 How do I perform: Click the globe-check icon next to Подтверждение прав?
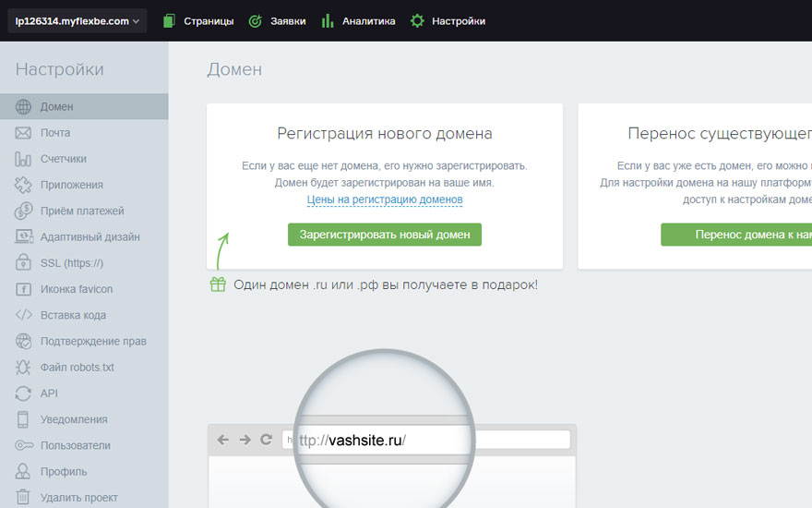pyautogui.click(x=23, y=341)
